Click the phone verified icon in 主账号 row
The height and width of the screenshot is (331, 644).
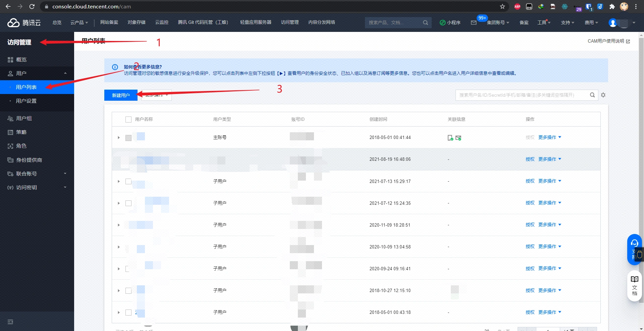450,138
